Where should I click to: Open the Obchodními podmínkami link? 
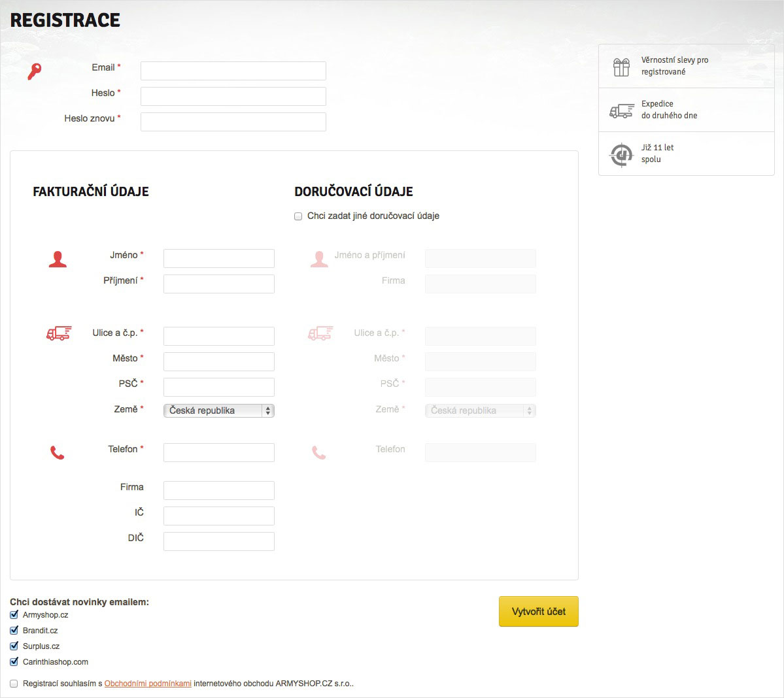click(148, 684)
